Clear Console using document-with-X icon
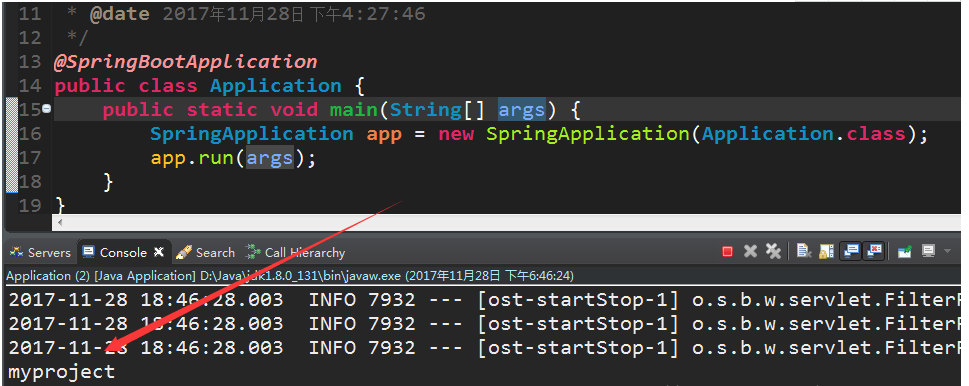Screen dimensions: 969x386 pyautogui.click(x=803, y=251)
